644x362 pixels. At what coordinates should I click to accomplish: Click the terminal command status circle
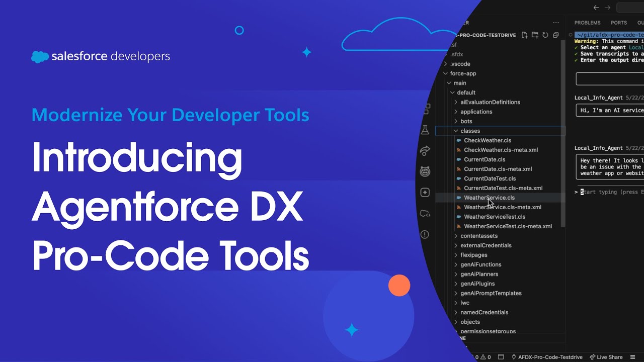click(x=571, y=35)
